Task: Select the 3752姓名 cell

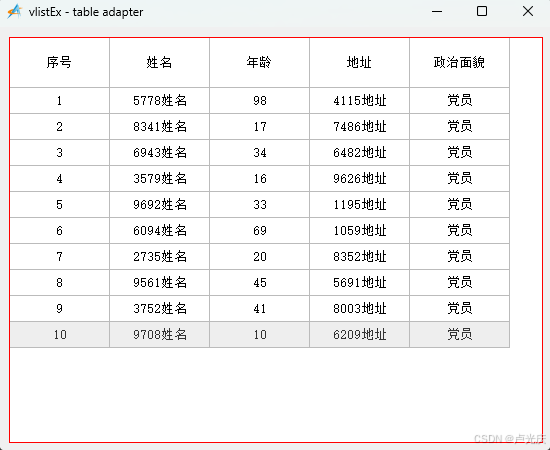Action: [x=160, y=308]
